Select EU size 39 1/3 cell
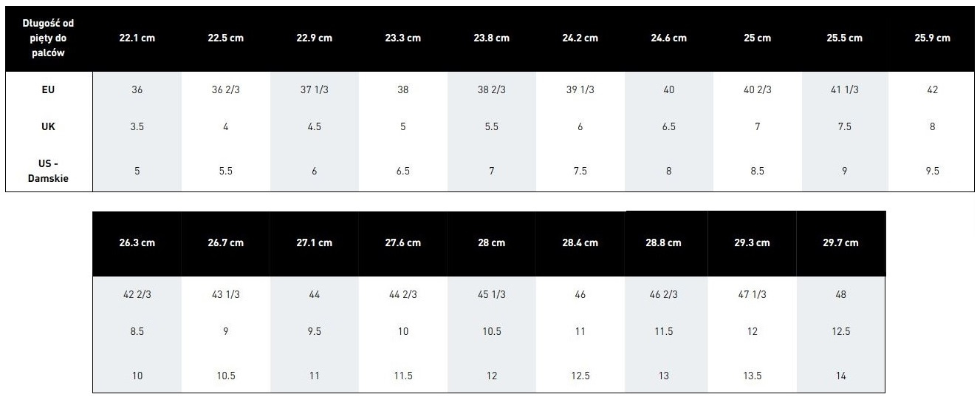This screenshot has height=397, width=980. point(580,89)
